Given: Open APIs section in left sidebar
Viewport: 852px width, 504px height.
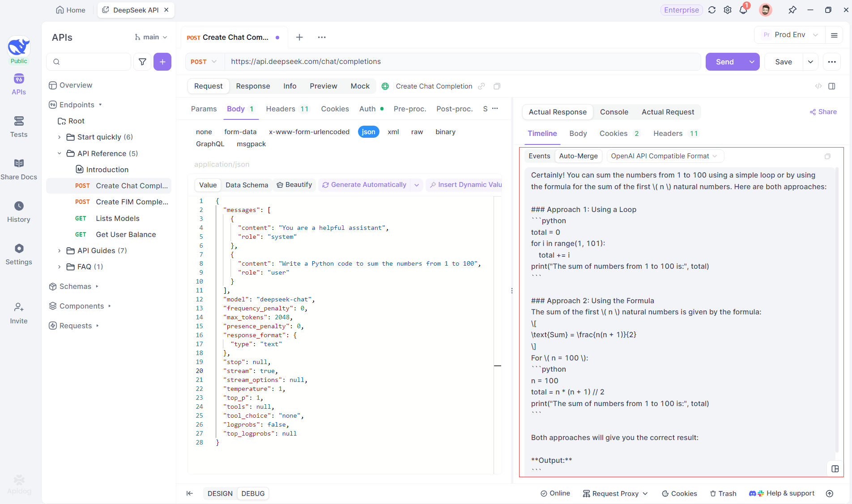Looking at the screenshot, I should click(19, 85).
